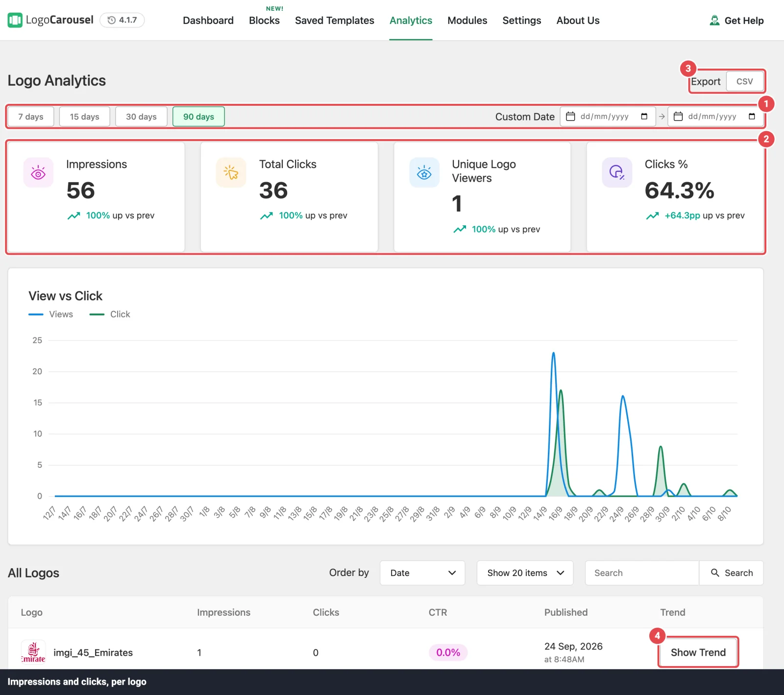This screenshot has width=784, height=695.
Task: Open the Dashboard tab
Action: [208, 21]
